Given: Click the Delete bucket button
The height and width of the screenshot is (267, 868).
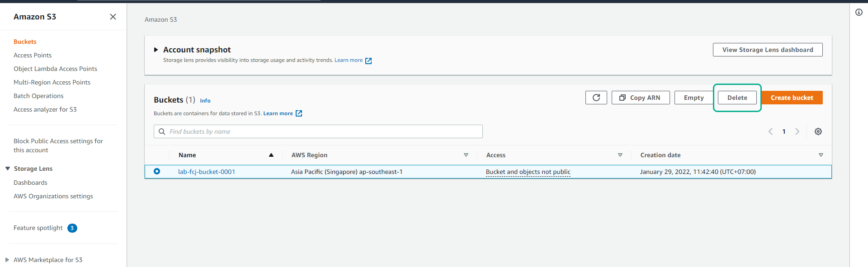Looking at the screenshot, I should [737, 98].
